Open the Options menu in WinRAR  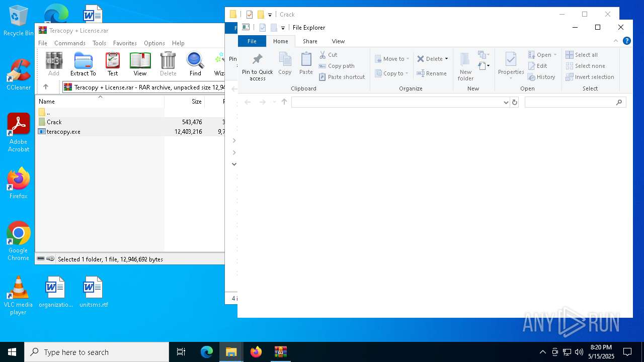(154, 43)
